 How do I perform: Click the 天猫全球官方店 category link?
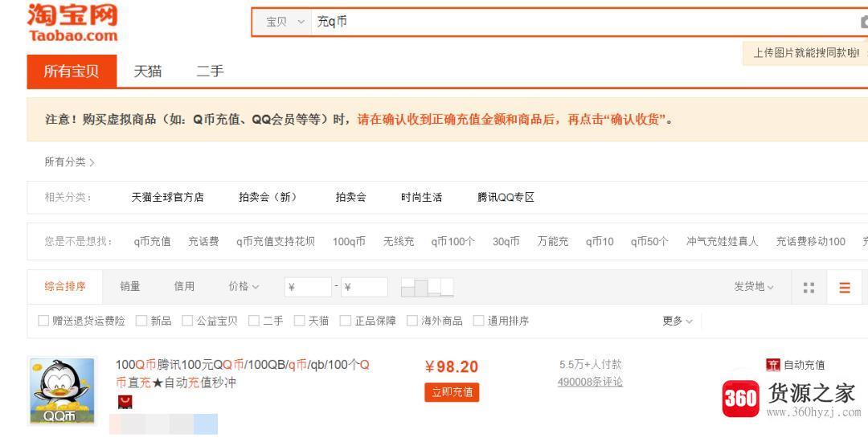(x=167, y=197)
